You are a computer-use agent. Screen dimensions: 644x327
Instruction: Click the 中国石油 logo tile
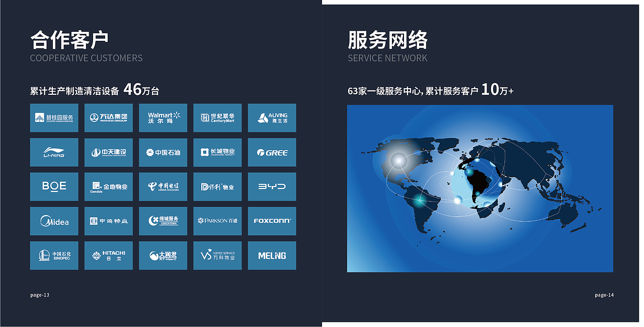[163, 152]
